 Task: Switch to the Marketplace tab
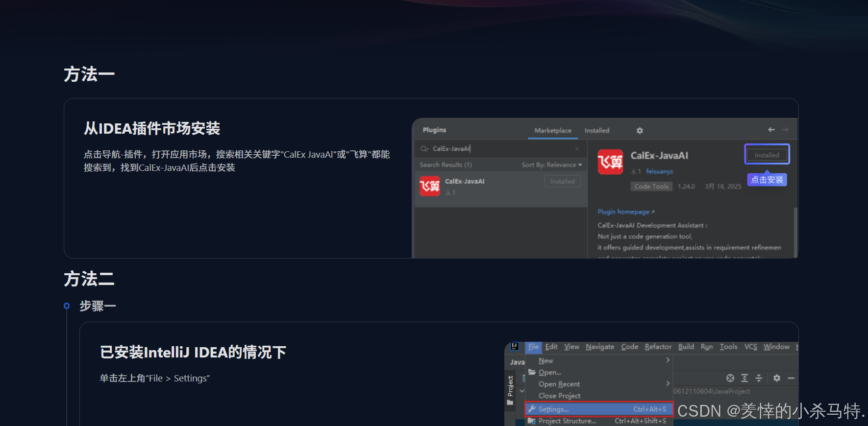pos(553,131)
